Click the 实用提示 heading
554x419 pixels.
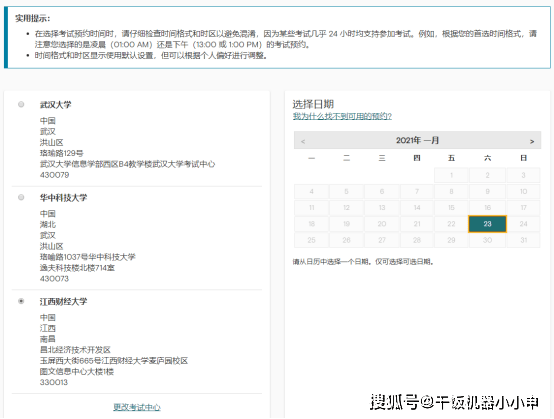pyautogui.click(x=33, y=18)
